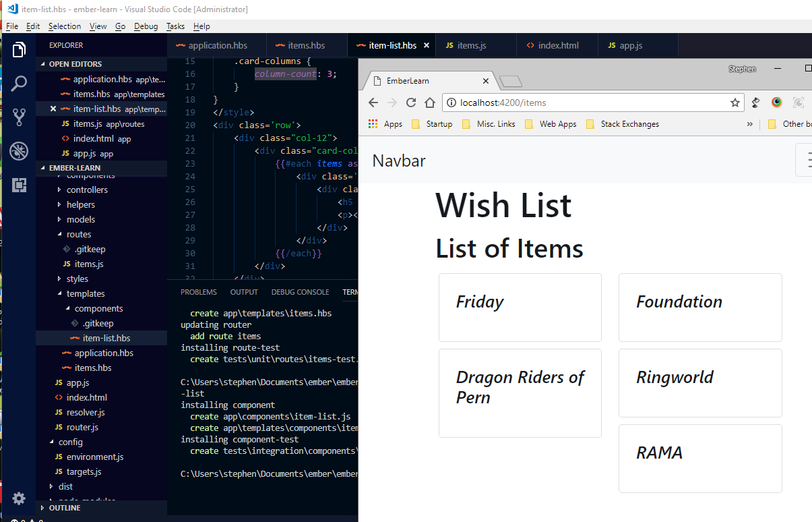Expand the Outline section
The height and width of the screenshot is (522, 812).
[101, 508]
